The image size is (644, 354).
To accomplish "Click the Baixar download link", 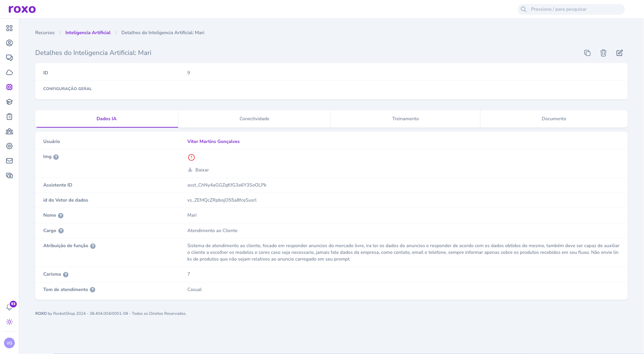I will click(x=198, y=170).
